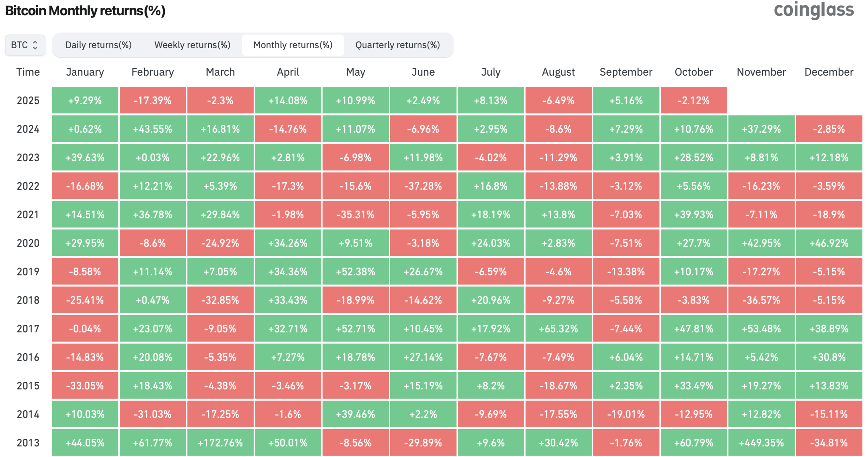
Task: Click the 2022 June -37.28% cell
Action: (423, 186)
